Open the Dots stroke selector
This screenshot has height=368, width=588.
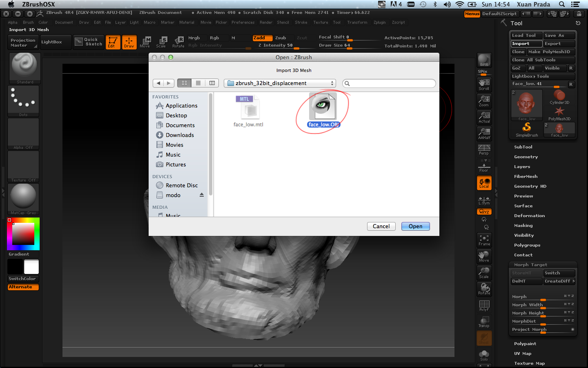coord(24,101)
